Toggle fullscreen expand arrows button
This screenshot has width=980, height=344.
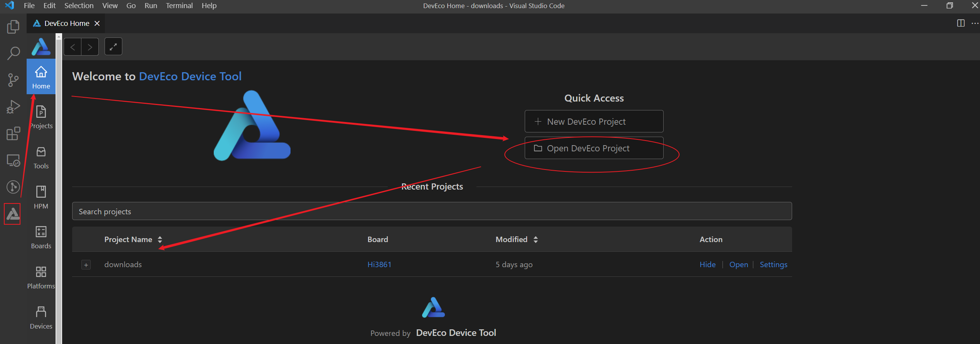tap(113, 47)
